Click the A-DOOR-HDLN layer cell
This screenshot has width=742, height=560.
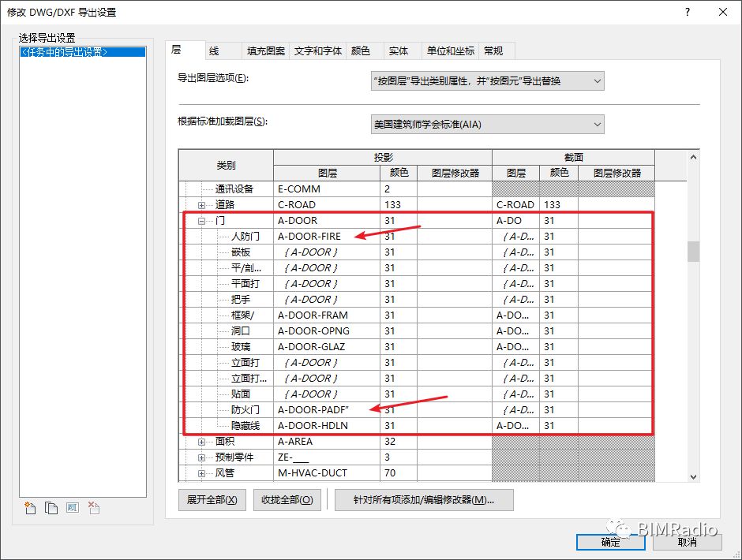pos(327,426)
